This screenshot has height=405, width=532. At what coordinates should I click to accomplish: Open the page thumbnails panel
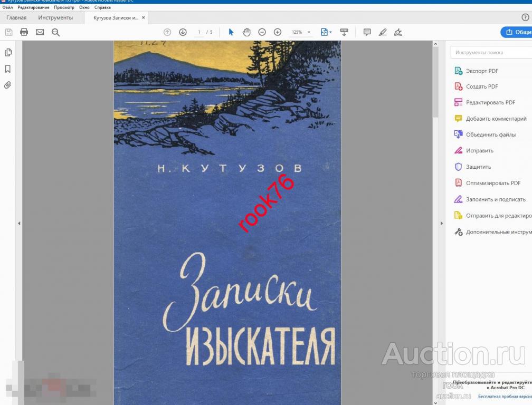[8, 53]
